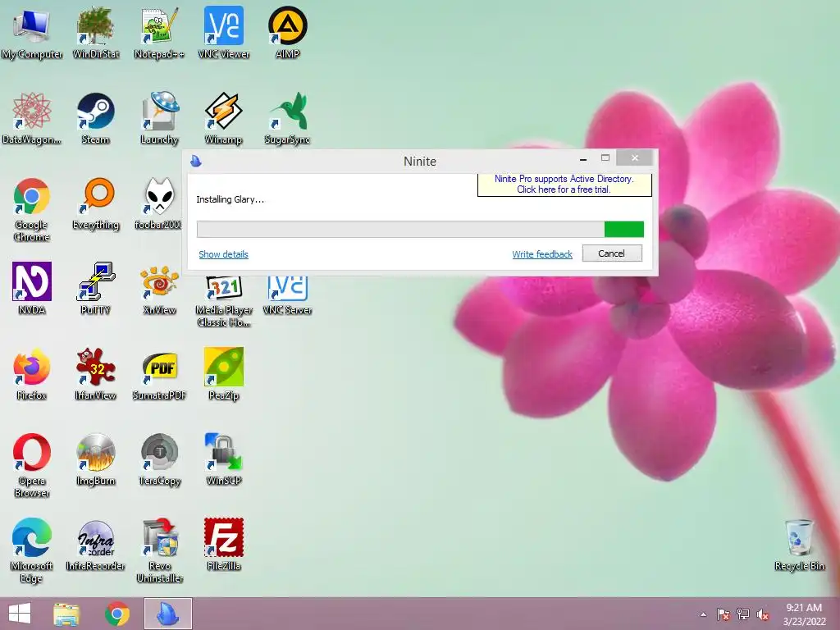The height and width of the screenshot is (630, 840).
Task: Launch Revo Uninstaller icon
Action: pos(159,550)
